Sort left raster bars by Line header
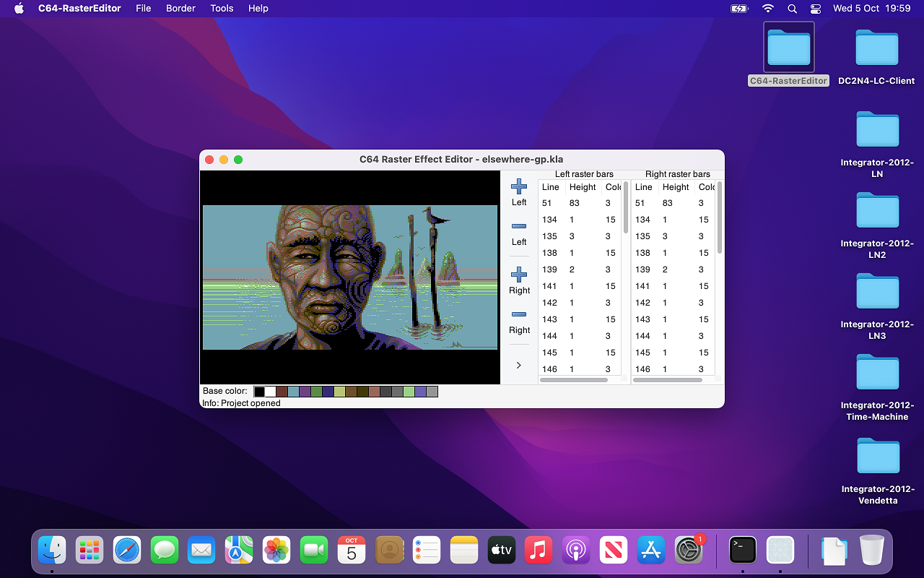 pos(551,187)
